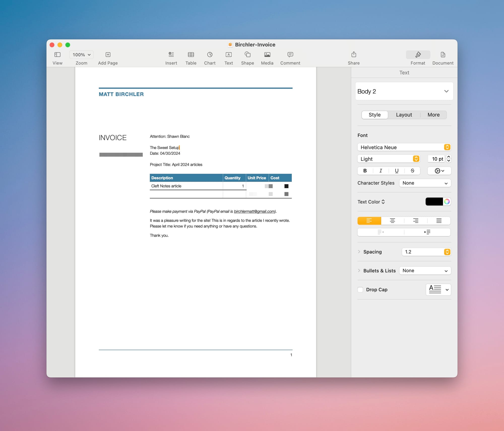Select center text alignment button
Viewport: 504px width, 431px height.
click(392, 221)
